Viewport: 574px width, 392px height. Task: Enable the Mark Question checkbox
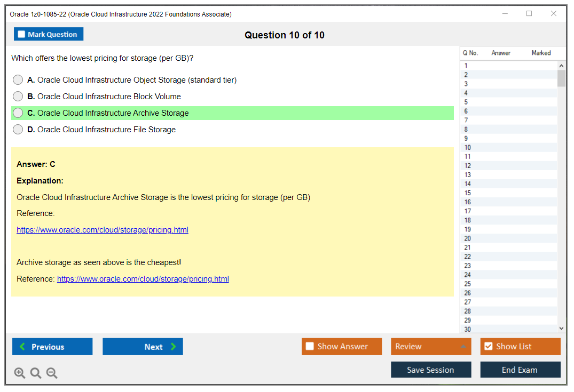21,34
